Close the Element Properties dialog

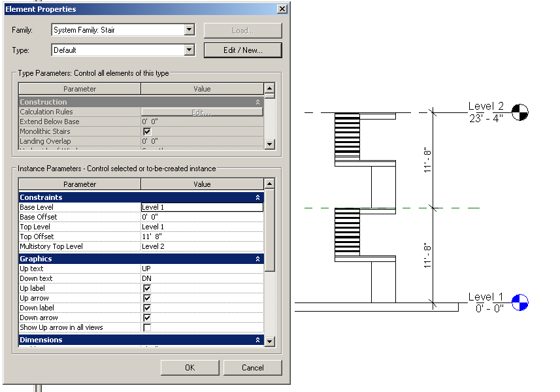click(282, 9)
